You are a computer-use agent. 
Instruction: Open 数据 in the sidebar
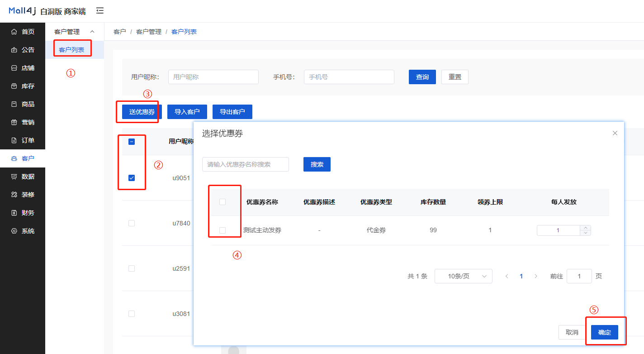click(23, 177)
